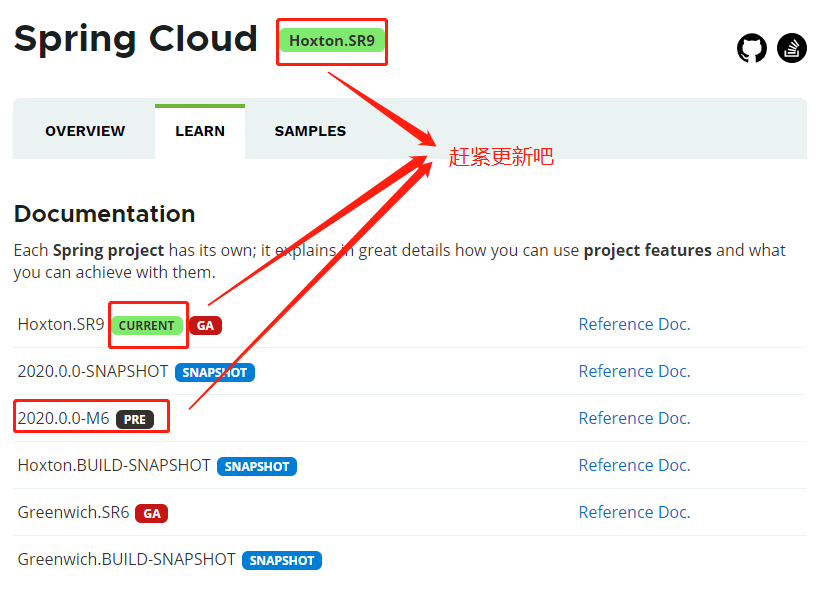Screen dimensions: 817x594
Task: Click the Spring Cloud page title
Action: click(135, 39)
